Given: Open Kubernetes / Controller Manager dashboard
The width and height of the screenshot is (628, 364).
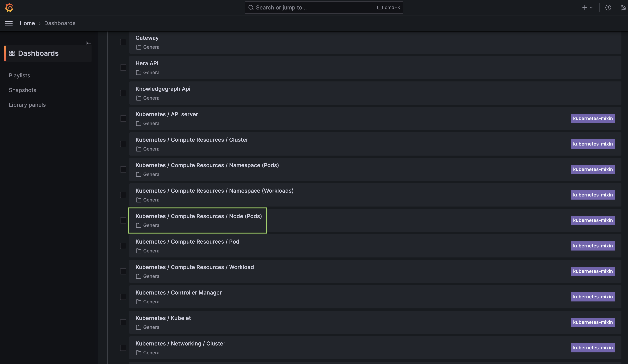Looking at the screenshot, I should click(x=179, y=293).
